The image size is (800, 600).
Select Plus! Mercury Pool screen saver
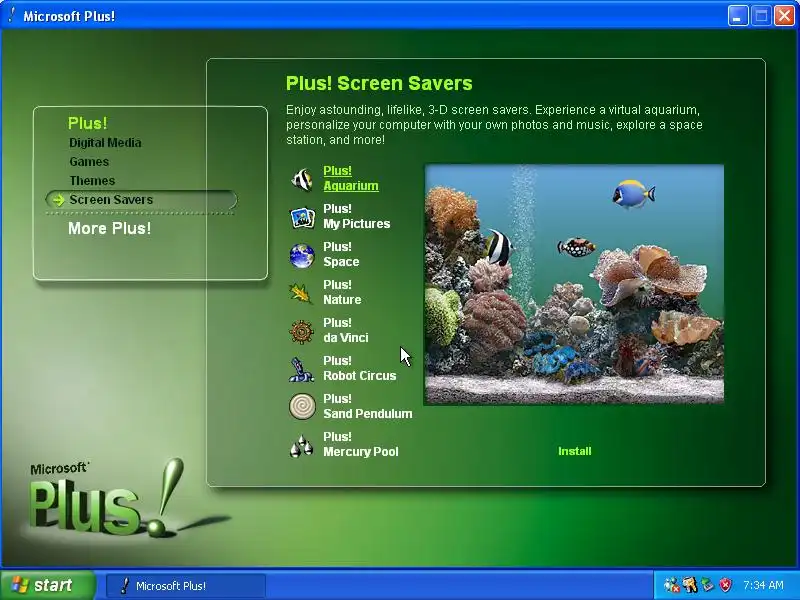(x=361, y=444)
